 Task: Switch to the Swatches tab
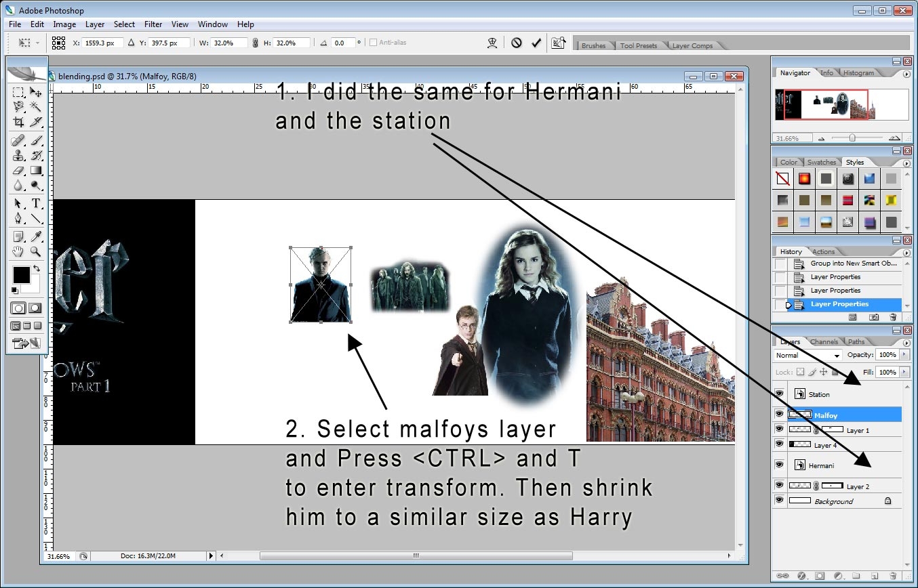tap(821, 163)
